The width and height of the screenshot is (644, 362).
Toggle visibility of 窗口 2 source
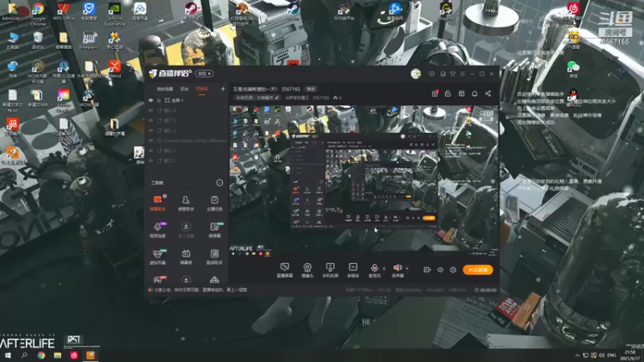point(151,150)
